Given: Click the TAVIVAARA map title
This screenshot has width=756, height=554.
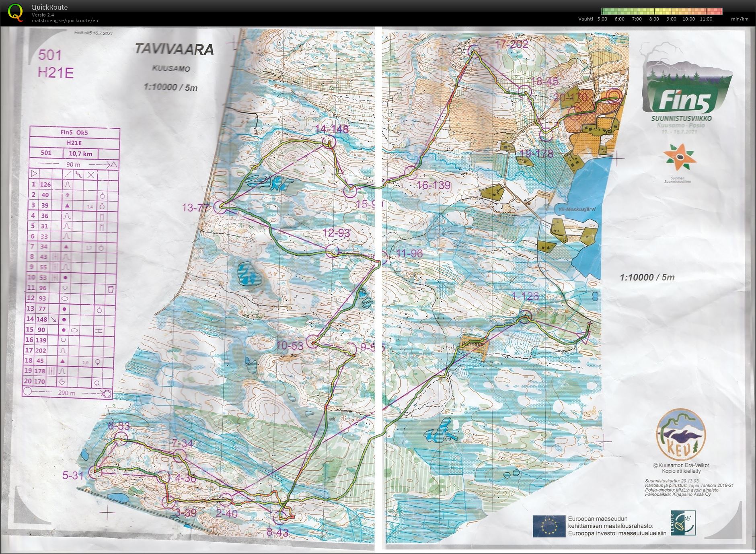Looking at the screenshot, I should pyautogui.click(x=174, y=49).
